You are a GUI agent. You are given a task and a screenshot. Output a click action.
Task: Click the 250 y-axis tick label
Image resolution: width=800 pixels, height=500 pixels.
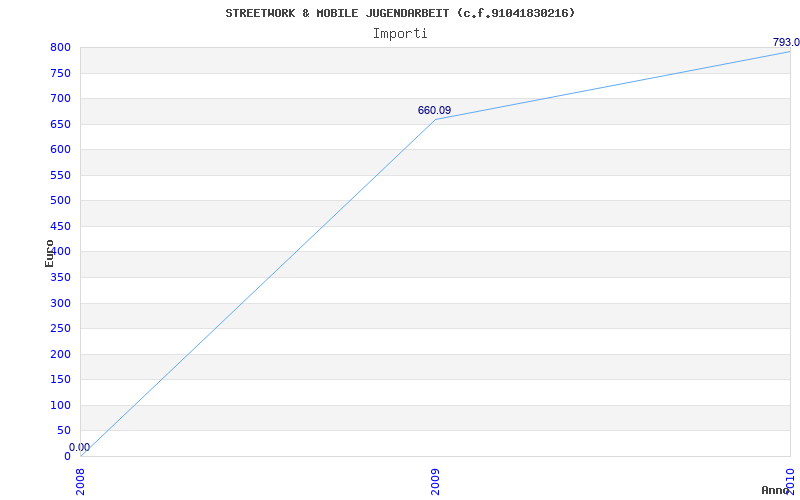click(x=60, y=329)
